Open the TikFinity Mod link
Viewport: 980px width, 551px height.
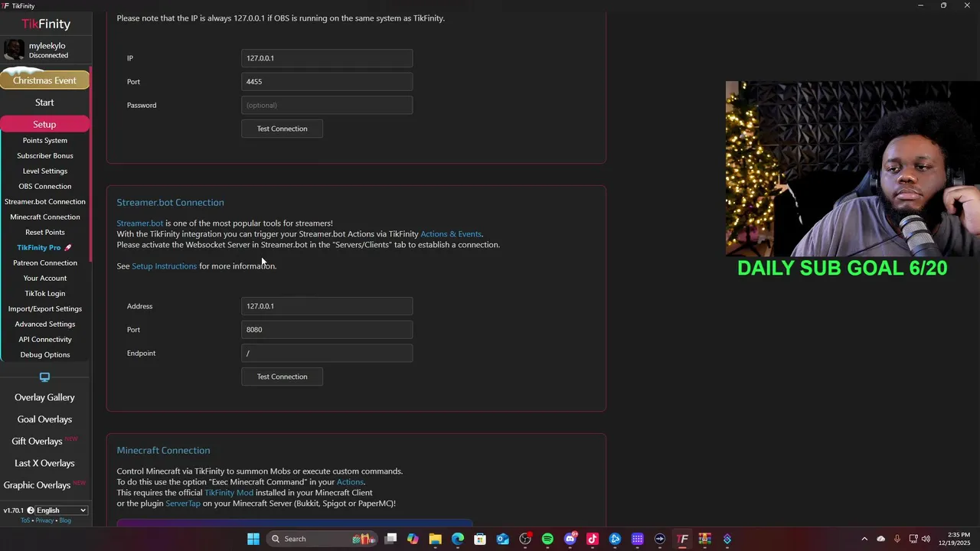228,493
